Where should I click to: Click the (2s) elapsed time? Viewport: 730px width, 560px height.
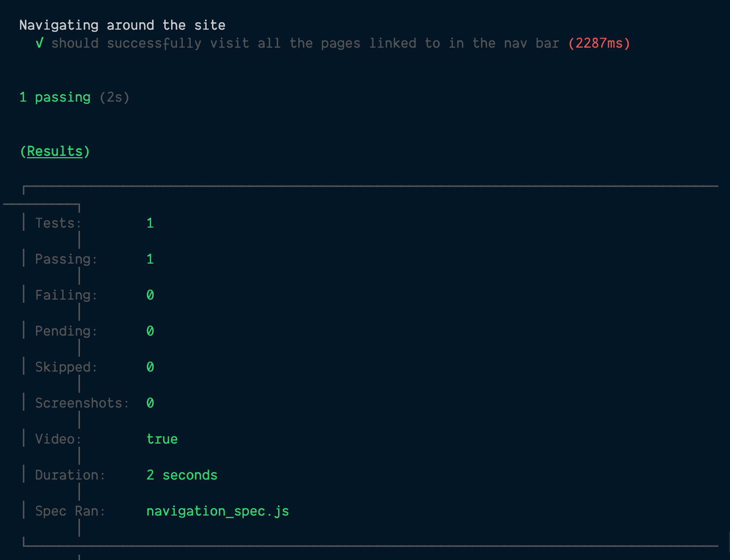[114, 97]
